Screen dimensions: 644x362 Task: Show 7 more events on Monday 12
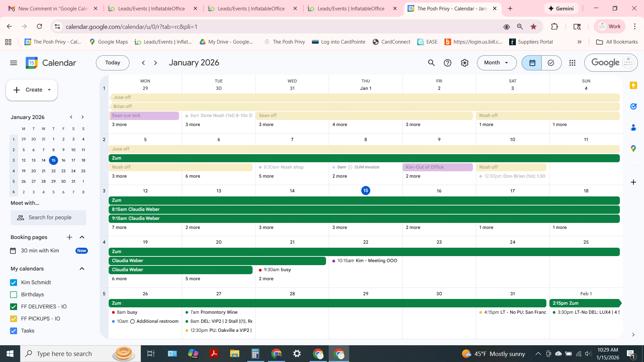pyautogui.click(x=119, y=227)
